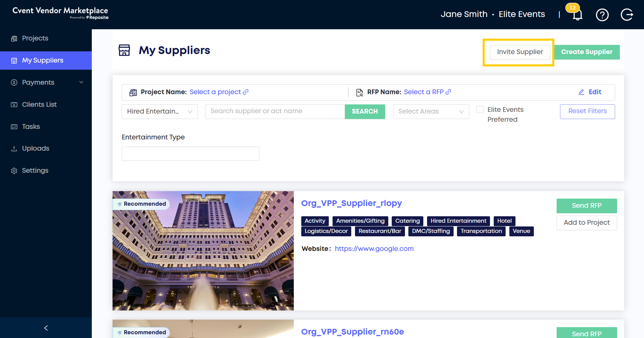Send RFP to Org_VPP_Supplier_rlopy
This screenshot has width=644, height=338.
click(x=587, y=206)
